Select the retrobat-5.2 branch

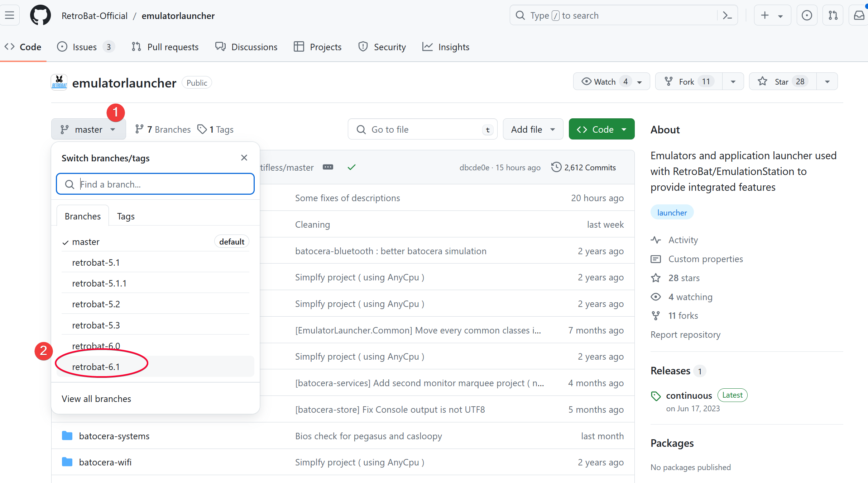(x=155, y=304)
